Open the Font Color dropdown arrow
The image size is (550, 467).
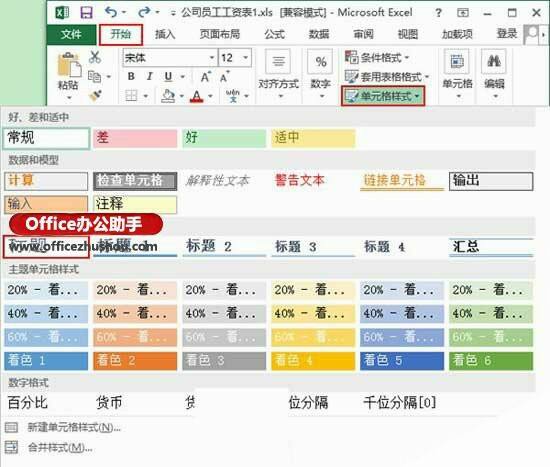click(210, 96)
